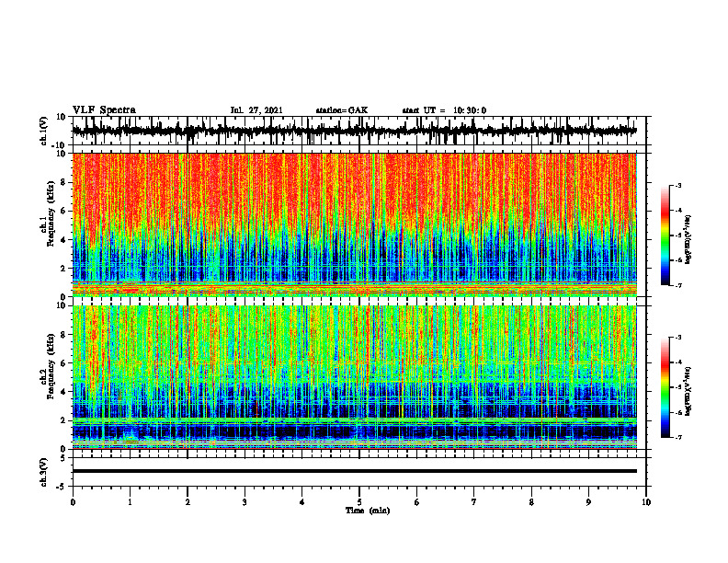Click time axis tick label "4"

point(302,502)
